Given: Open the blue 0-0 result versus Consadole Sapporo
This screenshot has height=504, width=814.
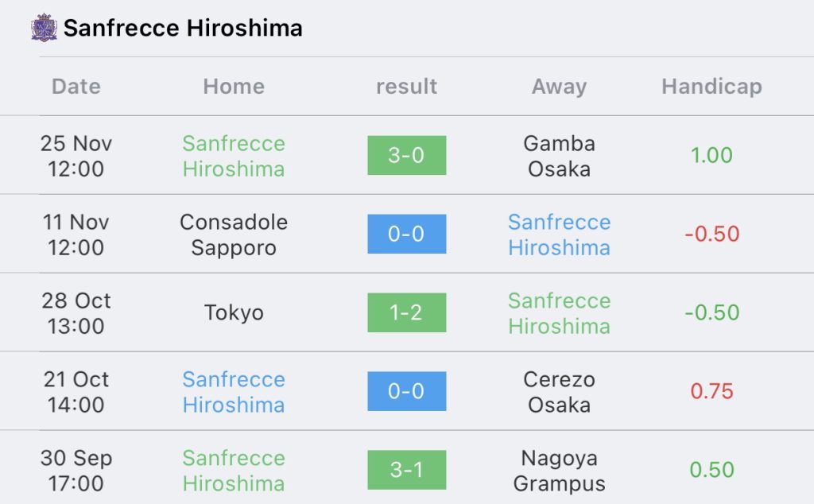Looking at the screenshot, I should 406,234.
